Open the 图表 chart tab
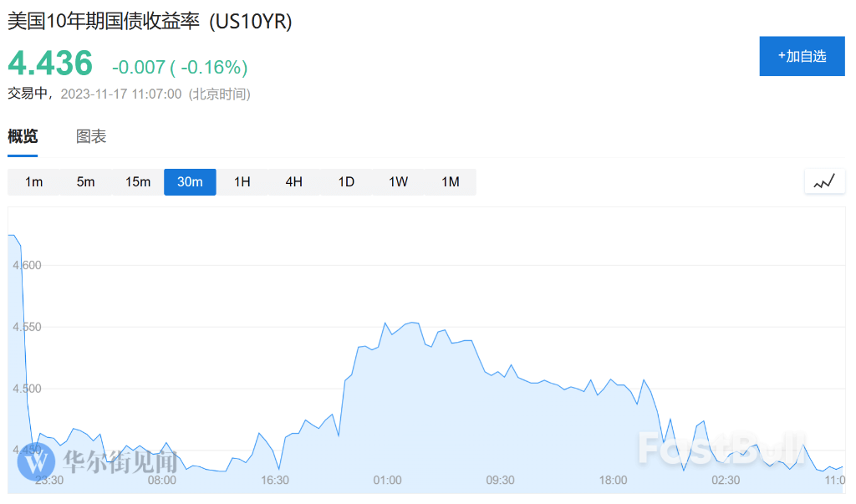 point(90,136)
